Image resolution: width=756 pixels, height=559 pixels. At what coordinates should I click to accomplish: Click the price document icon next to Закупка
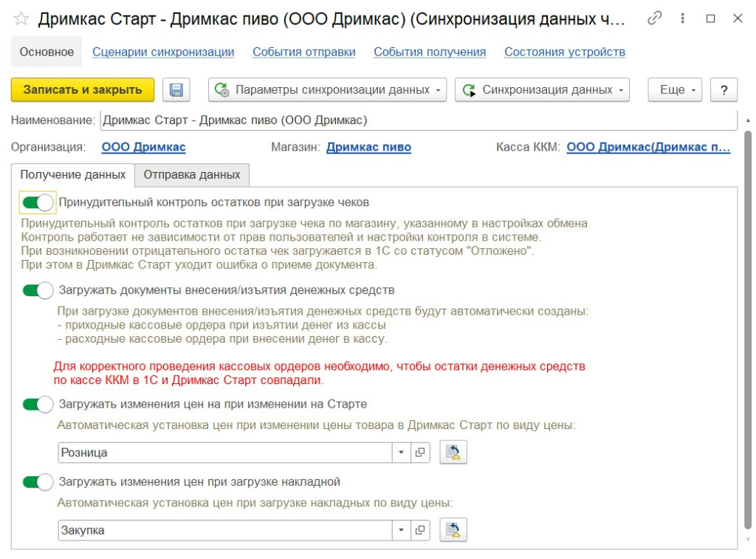[453, 529]
